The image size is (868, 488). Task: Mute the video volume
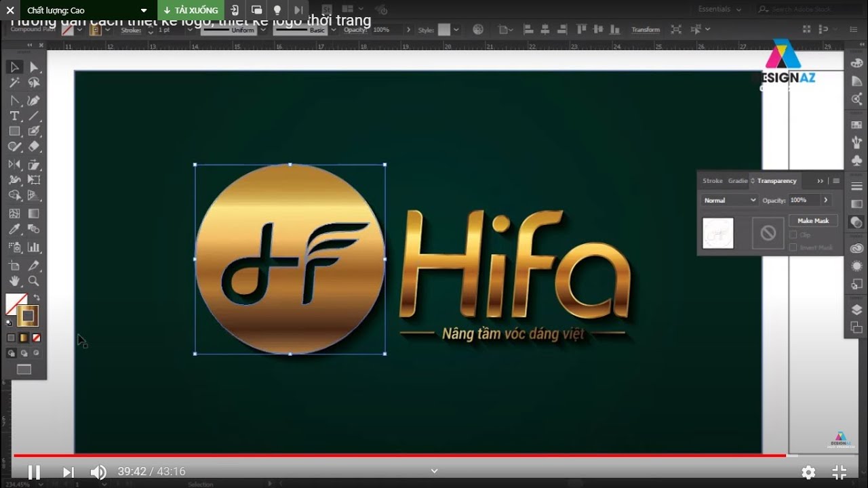99,472
